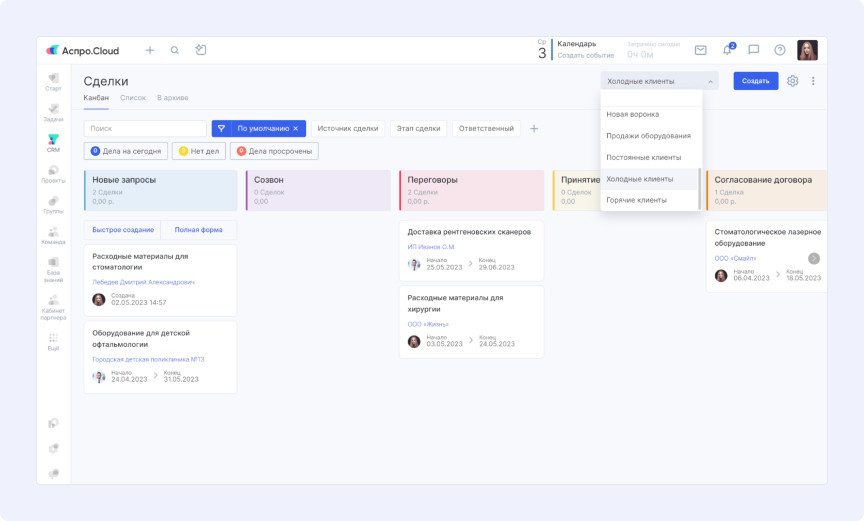
Task: Click the Аспро.Cloud logo
Action: tap(83, 51)
